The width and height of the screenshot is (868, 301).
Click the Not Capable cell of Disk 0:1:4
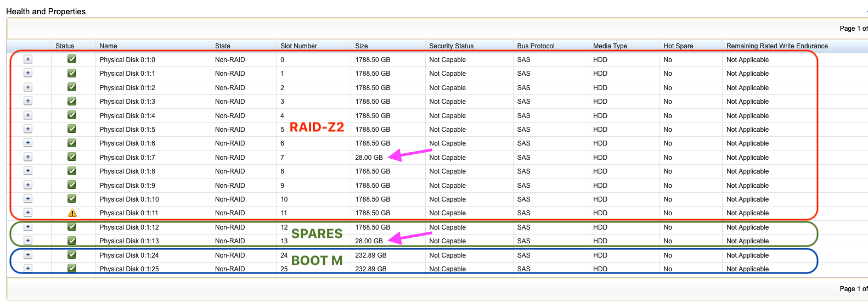pos(447,116)
